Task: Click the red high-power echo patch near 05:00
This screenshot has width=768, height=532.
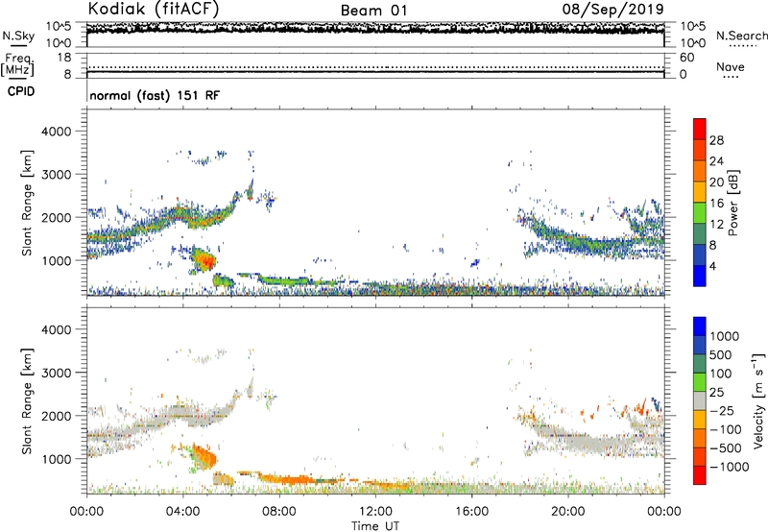Action: (x=205, y=261)
